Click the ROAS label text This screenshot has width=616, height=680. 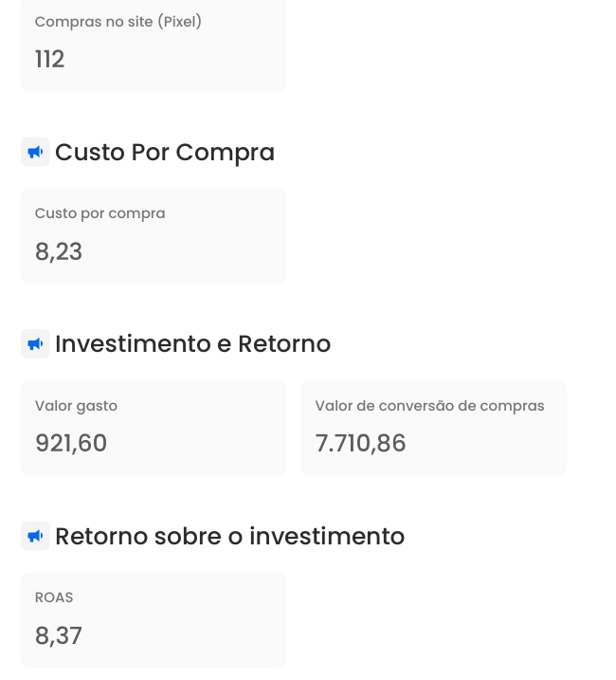54,597
